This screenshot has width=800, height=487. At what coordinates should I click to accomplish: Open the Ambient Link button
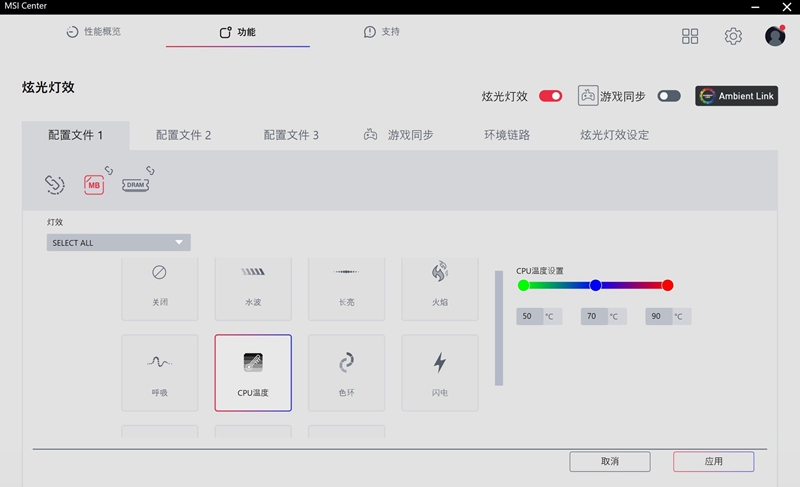coord(737,96)
